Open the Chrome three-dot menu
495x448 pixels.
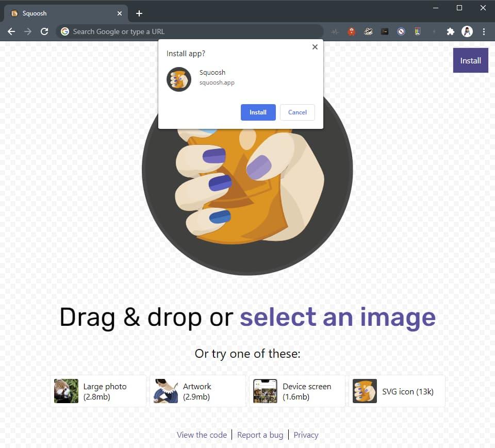click(x=484, y=31)
